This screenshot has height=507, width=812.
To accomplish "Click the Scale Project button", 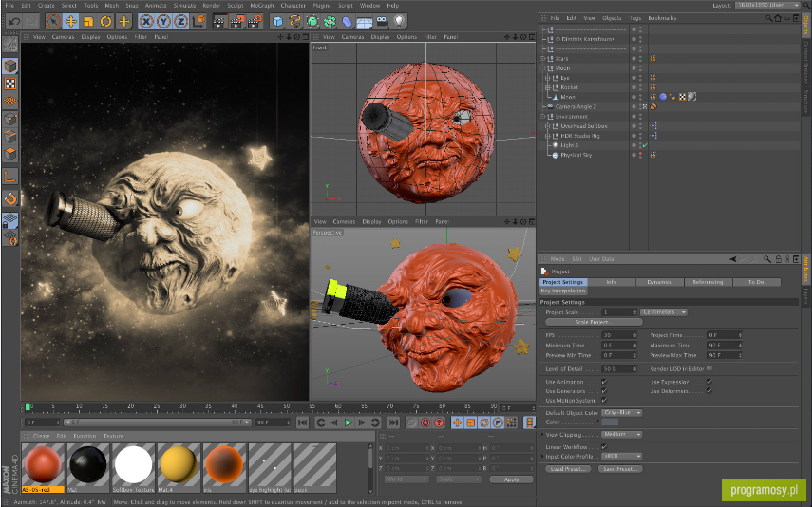I will [x=594, y=322].
